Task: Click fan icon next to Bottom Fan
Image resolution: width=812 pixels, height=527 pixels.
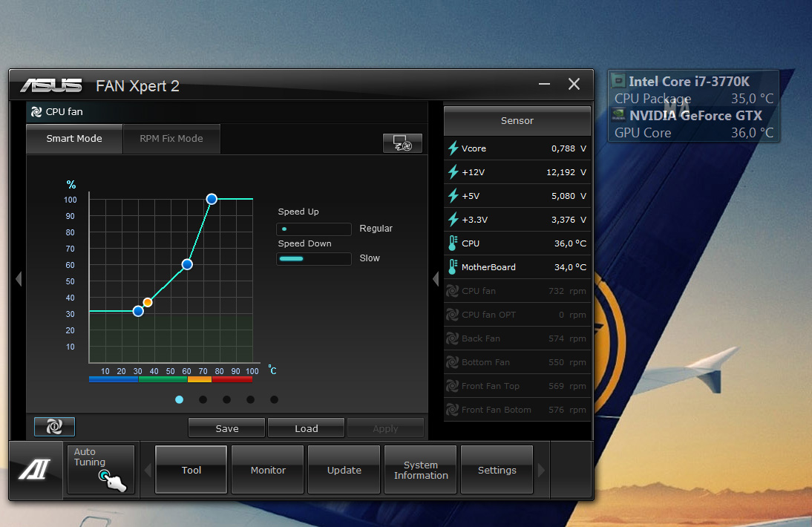Action: 452,362
